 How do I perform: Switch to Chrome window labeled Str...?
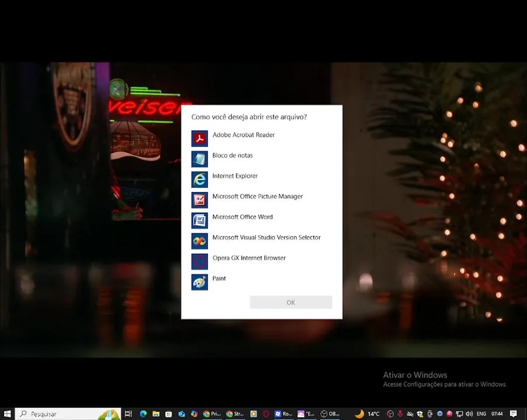(x=235, y=414)
